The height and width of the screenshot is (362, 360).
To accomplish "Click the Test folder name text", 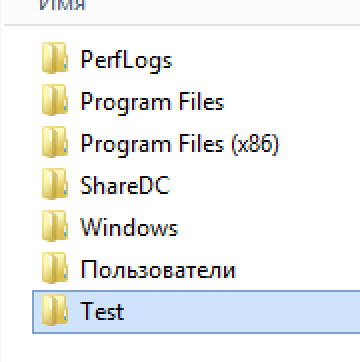I will 102,311.
